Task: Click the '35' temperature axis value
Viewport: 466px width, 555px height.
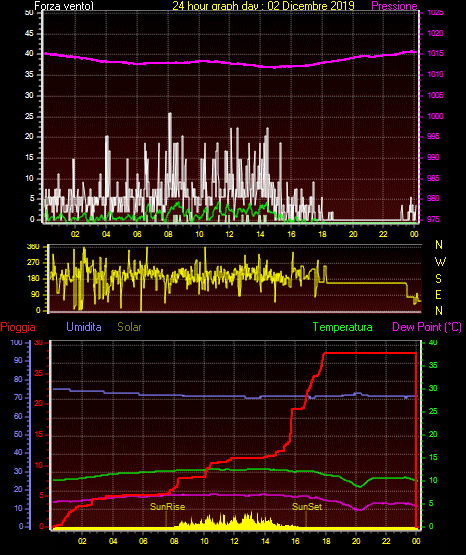Action: pos(433,365)
